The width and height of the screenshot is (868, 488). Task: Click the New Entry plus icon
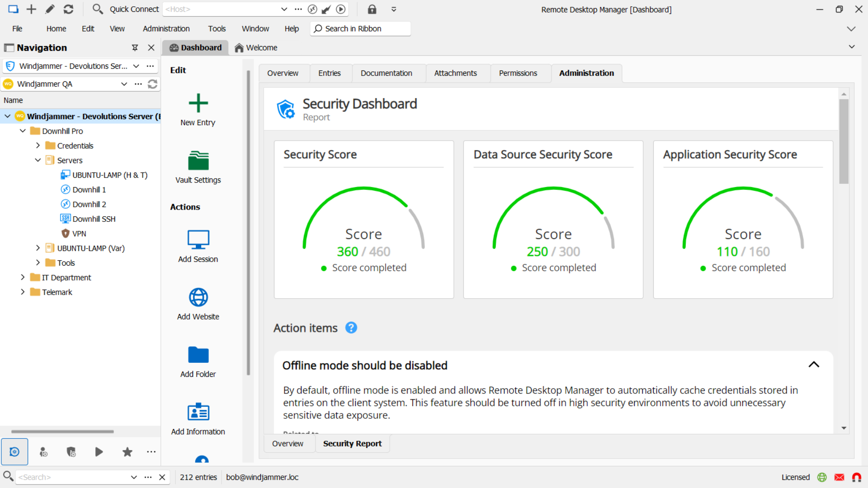click(x=198, y=103)
